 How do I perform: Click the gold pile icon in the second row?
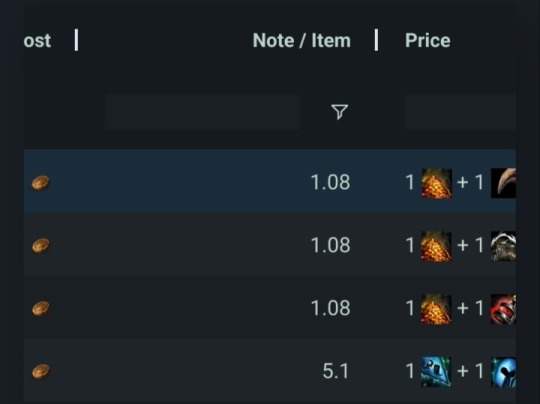pyautogui.click(x=437, y=246)
